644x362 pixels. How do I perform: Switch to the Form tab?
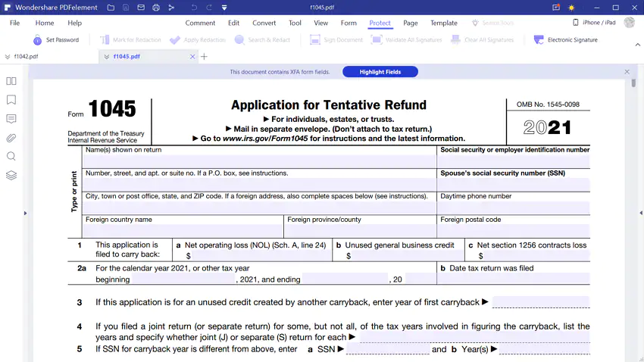349,23
